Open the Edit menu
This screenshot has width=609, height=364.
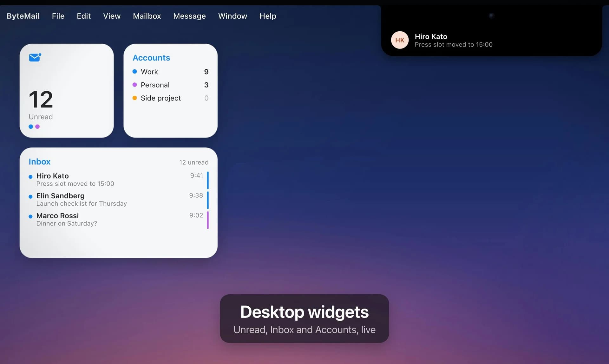[84, 16]
